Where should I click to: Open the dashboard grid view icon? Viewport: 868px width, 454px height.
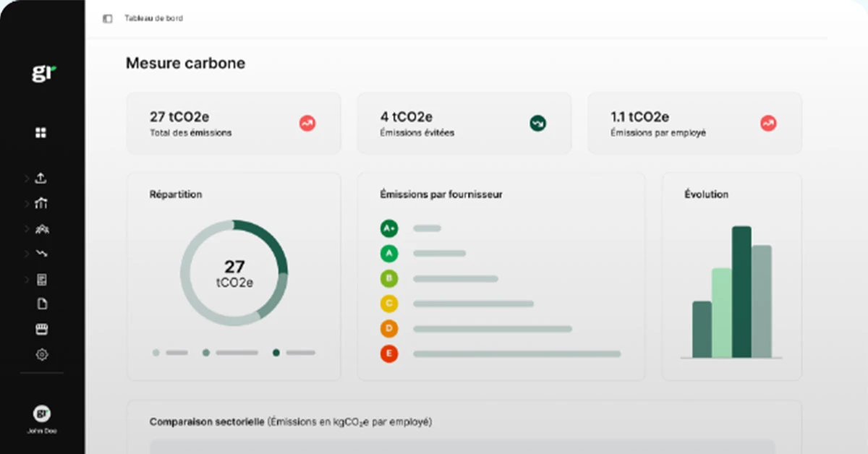point(40,132)
